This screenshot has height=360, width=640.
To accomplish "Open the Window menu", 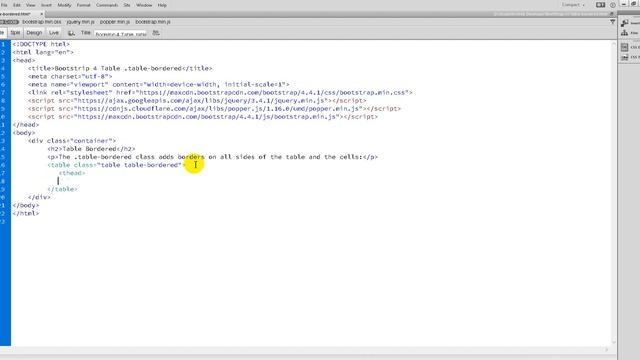I will (144, 5).
